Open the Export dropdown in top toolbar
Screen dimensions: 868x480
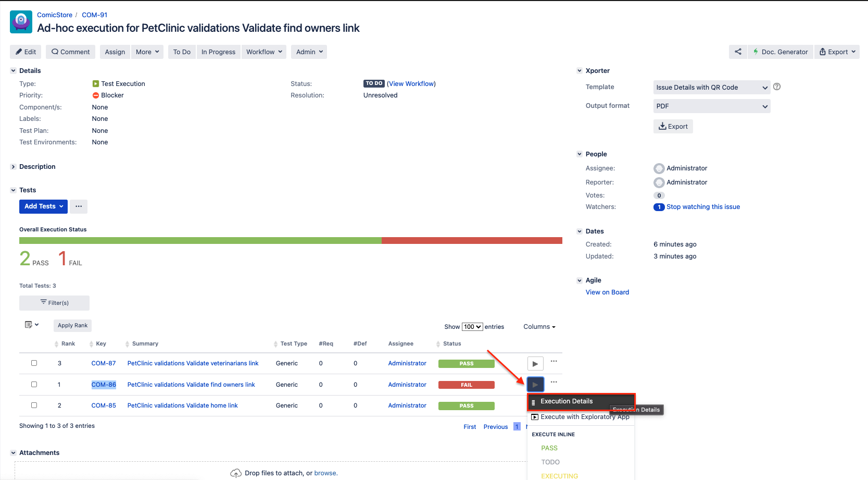(x=837, y=52)
